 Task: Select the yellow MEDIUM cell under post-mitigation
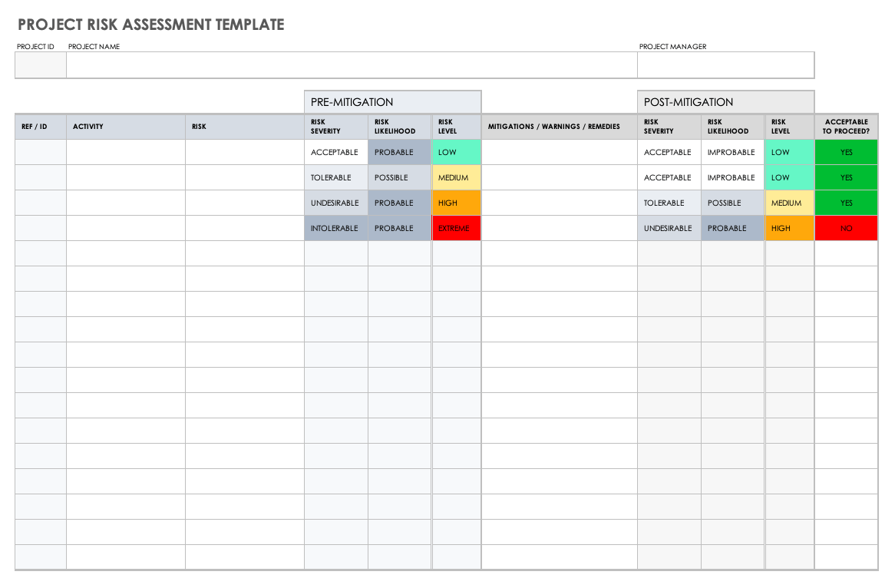pos(789,203)
